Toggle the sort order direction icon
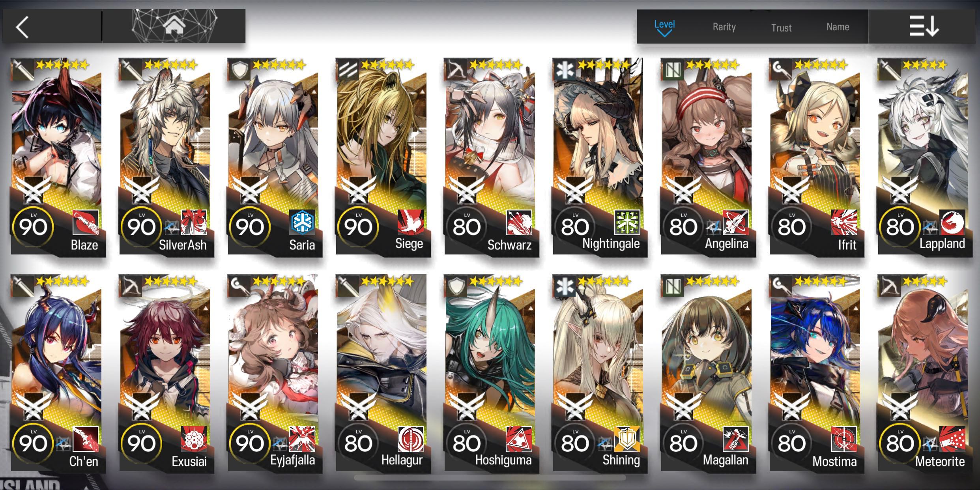Viewport: 980px width, 490px height. point(924,26)
